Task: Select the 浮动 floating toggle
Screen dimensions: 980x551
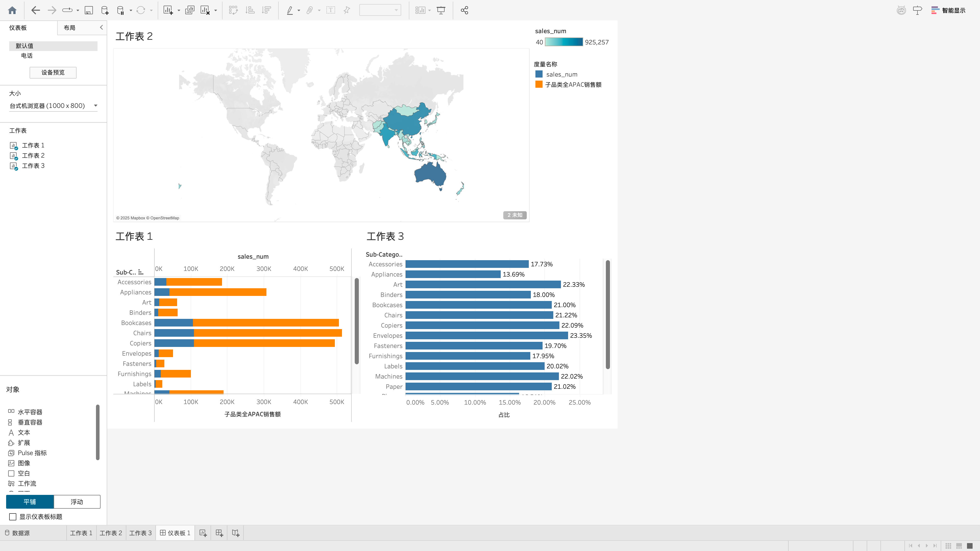Action: 77,502
